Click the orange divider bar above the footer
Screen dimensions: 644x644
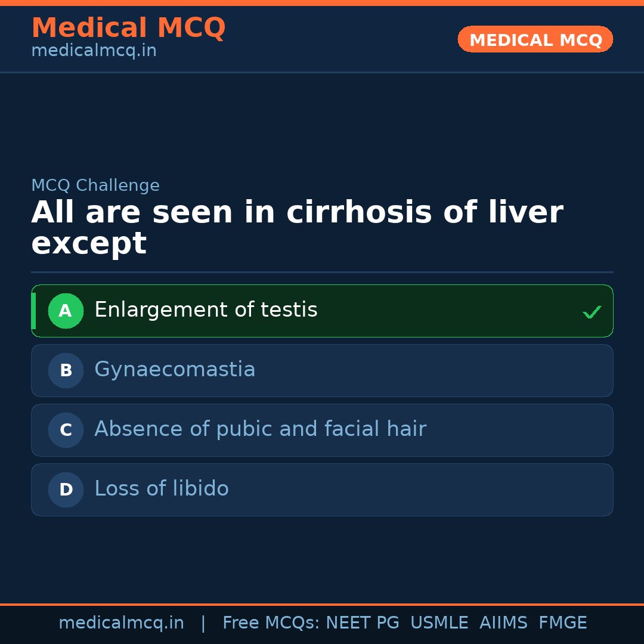click(x=322, y=603)
